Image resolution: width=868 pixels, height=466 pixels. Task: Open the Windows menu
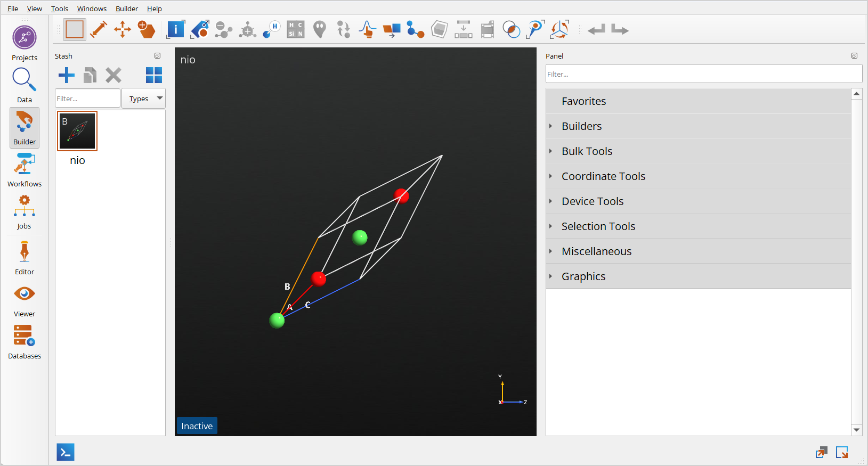(92, 9)
